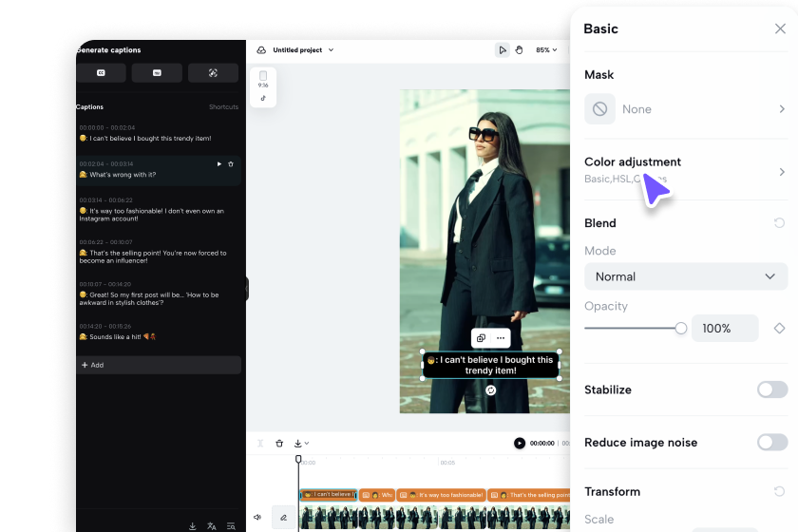Add an Opacity keyframe diamond
The width and height of the screenshot is (798, 532).
[x=779, y=329]
